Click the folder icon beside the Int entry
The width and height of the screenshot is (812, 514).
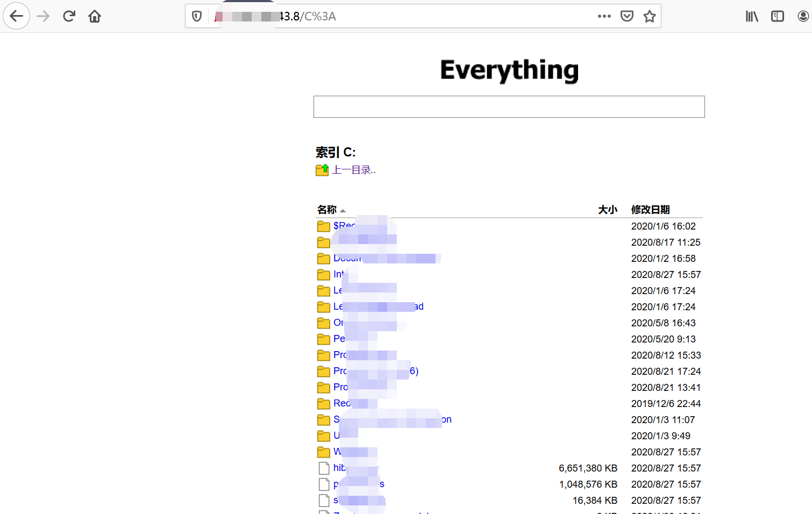pos(324,274)
